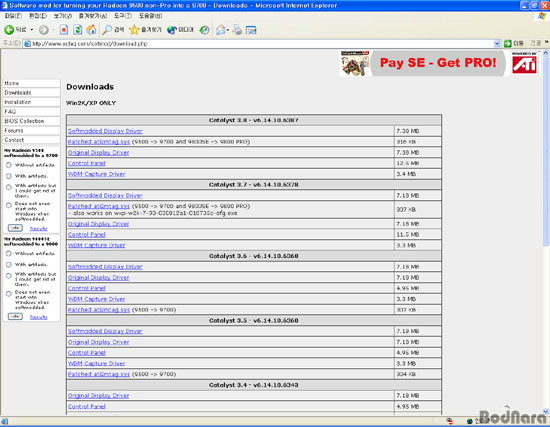
Task: Download Catalyst 3.8 Softmodded Display Driver
Action: pos(105,131)
